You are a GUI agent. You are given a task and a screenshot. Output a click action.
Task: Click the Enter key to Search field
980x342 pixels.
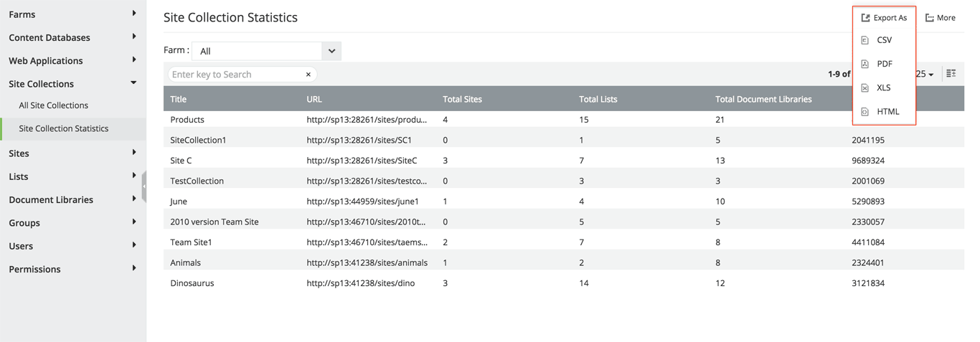click(x=235, y=75)
